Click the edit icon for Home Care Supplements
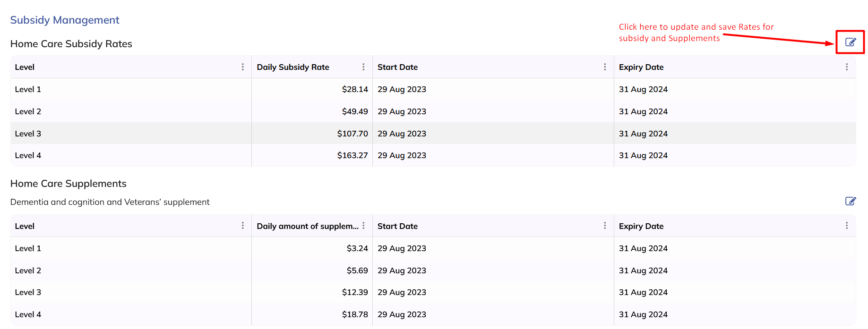 (x=850, y=201)
